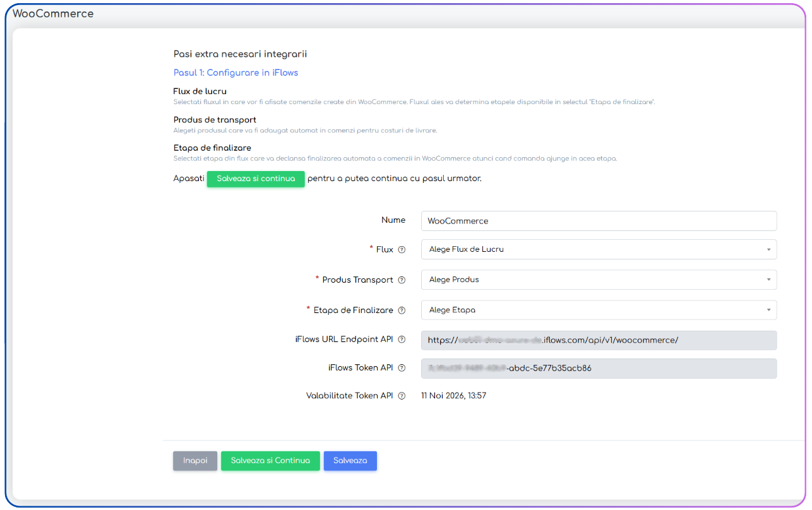Click help icon beside Valabilitate Token API

(x=402, y=396)
